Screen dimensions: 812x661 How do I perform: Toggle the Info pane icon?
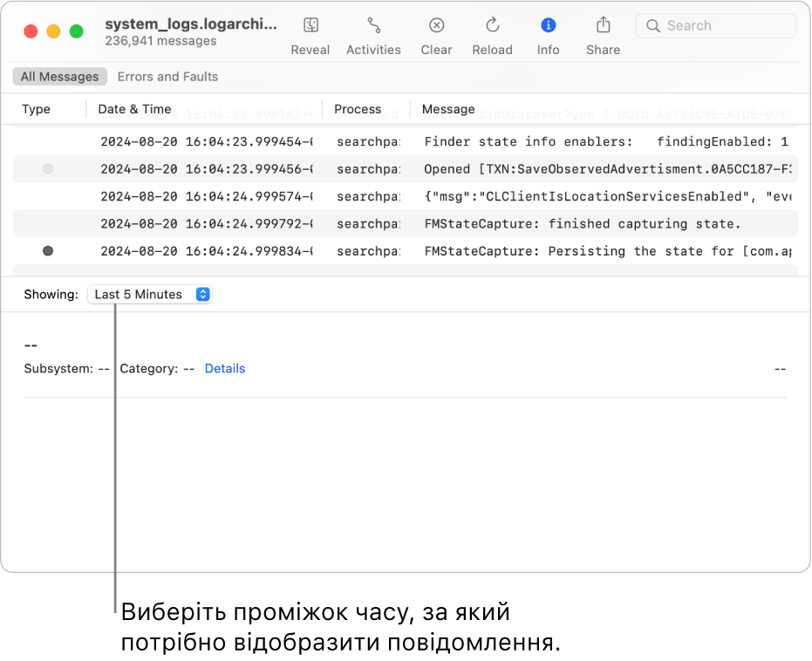click(x=548, y=25)
